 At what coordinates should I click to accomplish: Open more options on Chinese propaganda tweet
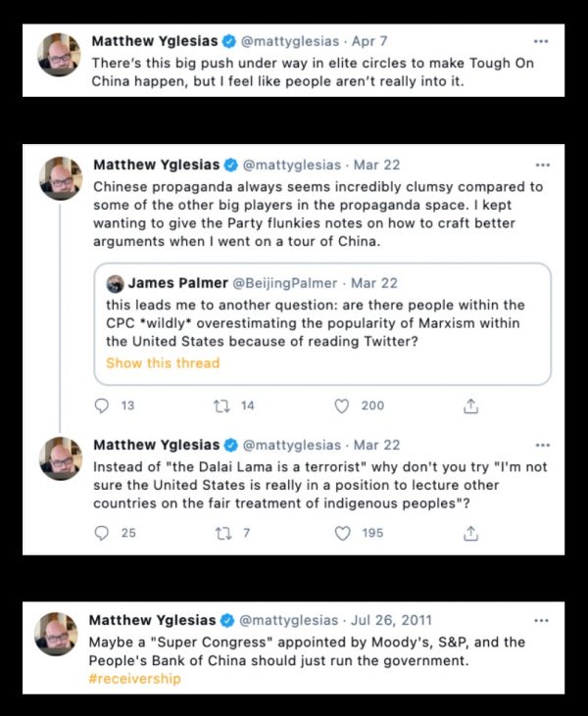pyautogui.click(x=543, y=166)
